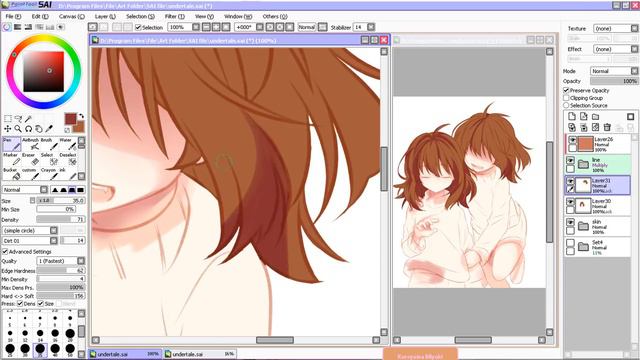Image resolution: width=640 pixels, height=360 pixels.
Task: Choose the Select brush tool
Action: point(49,159)
